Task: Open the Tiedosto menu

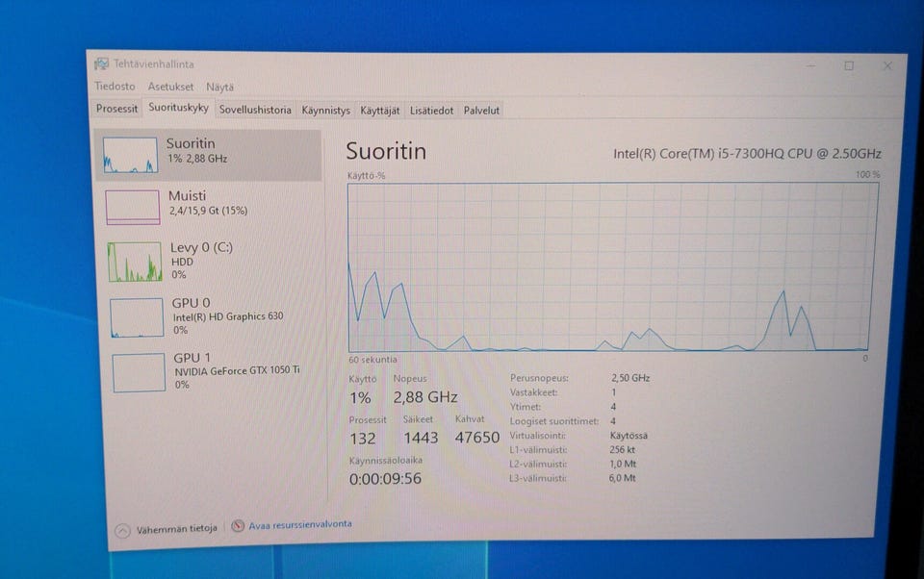Action: [x=115, y=86]
